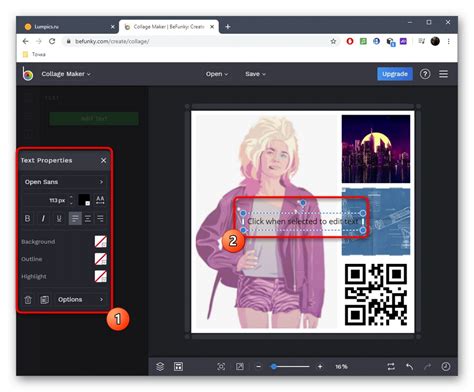
Task: Open the help question mark icon
Action: [425, 74]
